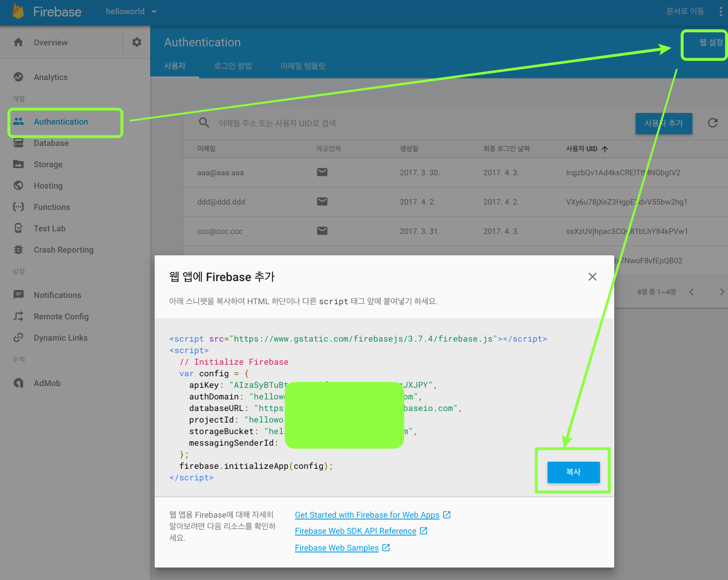This screenshot has height=580, width=728.
Task: Click the 사용자 추가 button
Action: (x=664, y=123)
